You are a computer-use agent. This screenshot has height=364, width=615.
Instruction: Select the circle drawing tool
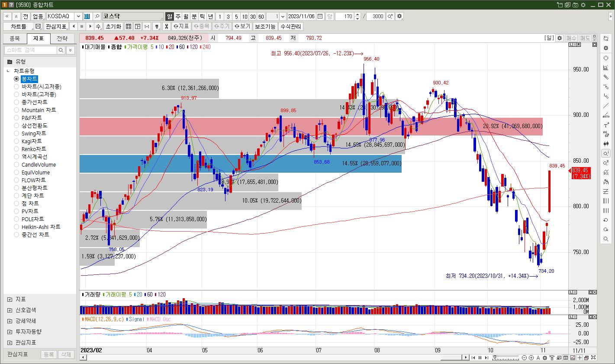click(605, 58)
